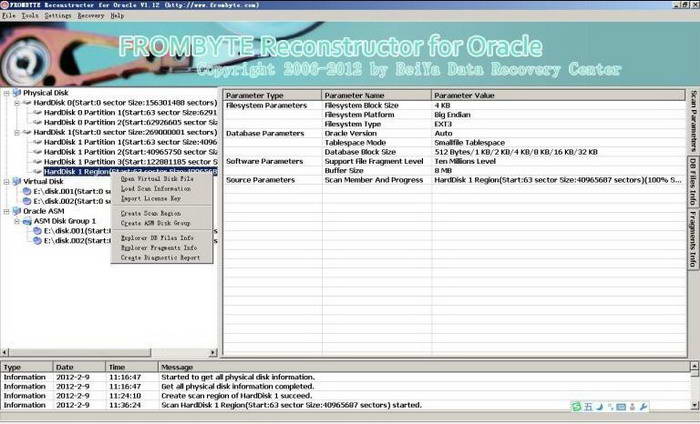Click the Parameter Name column header
The image size is (700, 424).
[376, 96]
